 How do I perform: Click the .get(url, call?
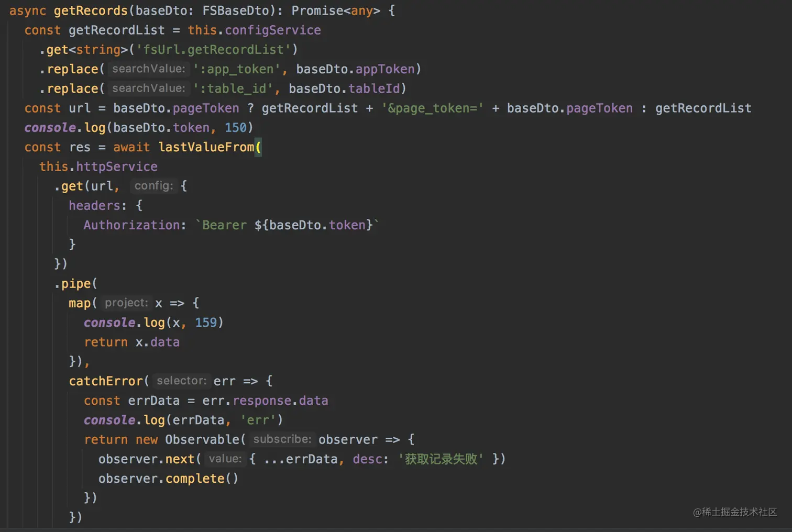[87, 186]
